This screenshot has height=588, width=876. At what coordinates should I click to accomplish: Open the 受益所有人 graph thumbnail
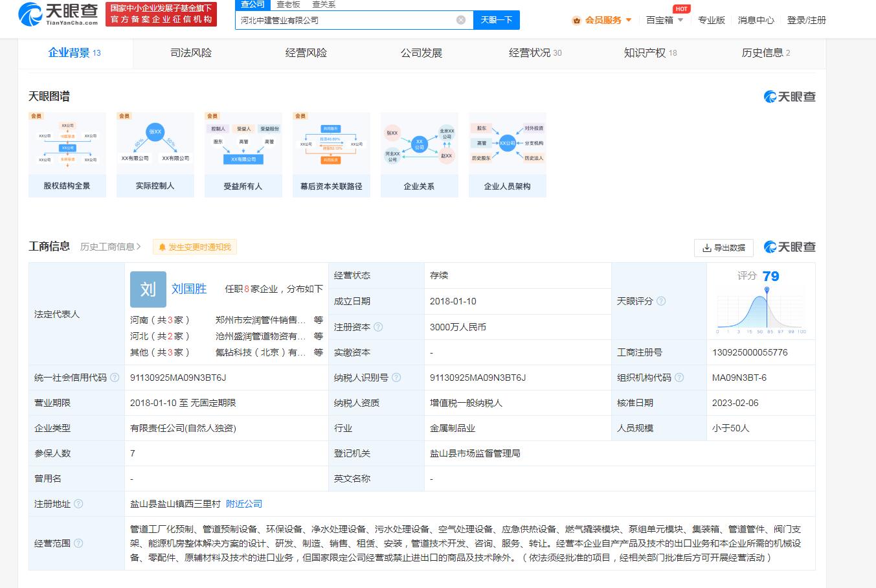pos(243,155)
